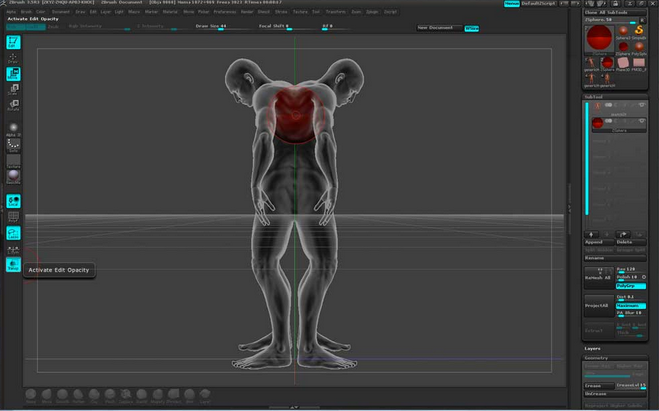The height and width of the screenshot is (411, 659).
Task: Select the Rotate tool icon
Action: pyautogui.click(x=14, y=104)
